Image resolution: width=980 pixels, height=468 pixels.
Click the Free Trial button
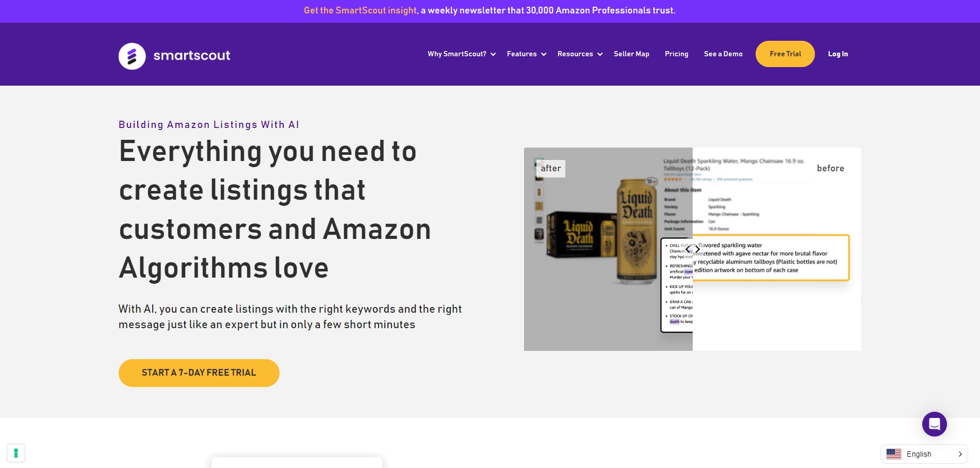(x=785, y=54)
